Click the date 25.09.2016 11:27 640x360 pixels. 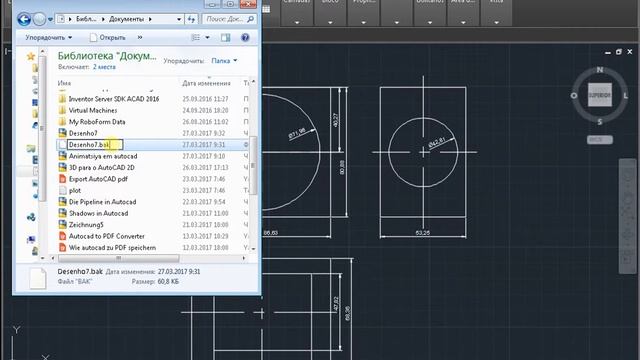[205, 99]
